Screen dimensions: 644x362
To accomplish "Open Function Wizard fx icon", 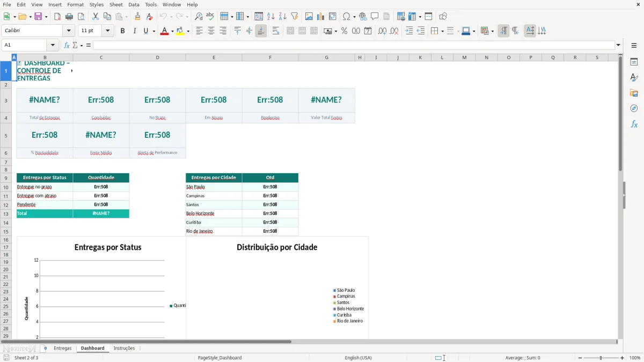I will coord(67,45).
